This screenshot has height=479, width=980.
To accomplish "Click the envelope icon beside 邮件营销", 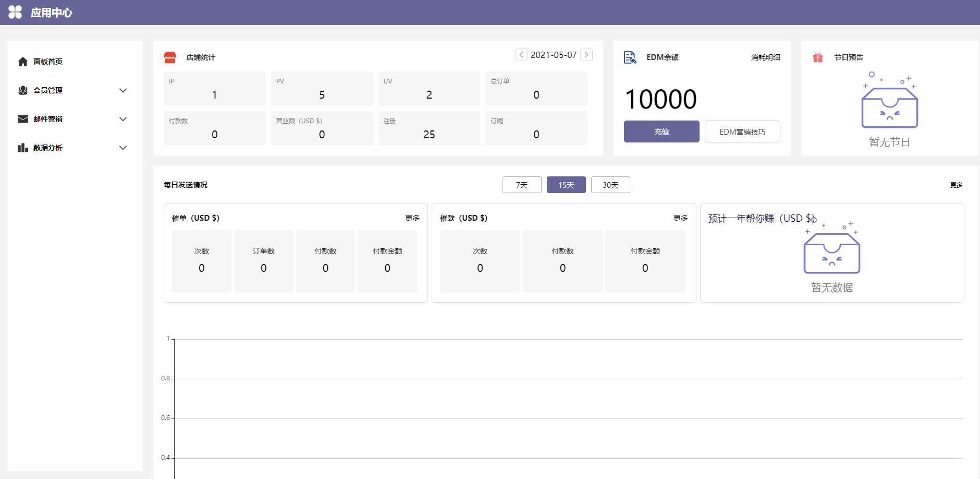I will (23, 119).
